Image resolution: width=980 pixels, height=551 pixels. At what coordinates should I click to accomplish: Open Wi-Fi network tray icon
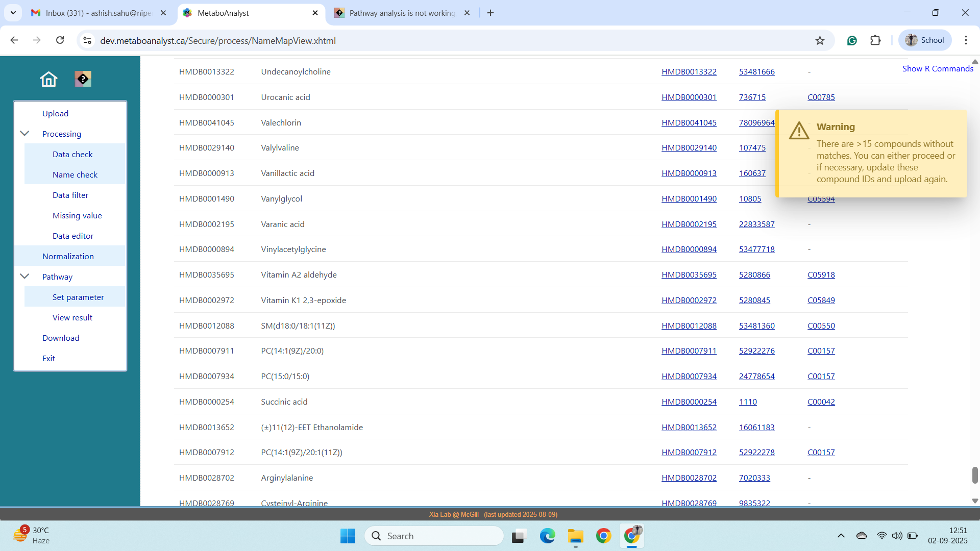coord(881,536)
